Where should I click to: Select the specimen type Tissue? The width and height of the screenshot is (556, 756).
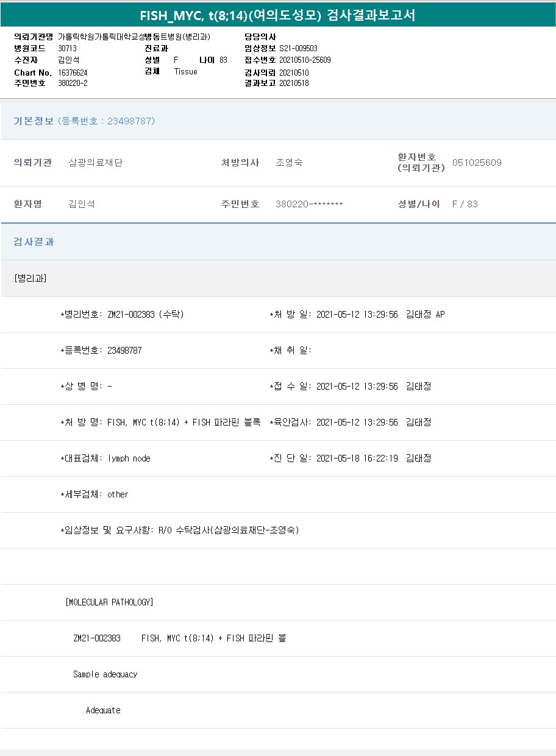pyautogui.click(x=185, y=71)
